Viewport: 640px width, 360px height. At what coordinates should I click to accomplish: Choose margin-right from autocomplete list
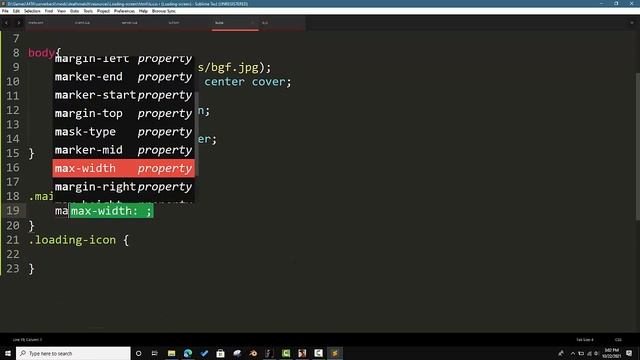(x=123, y=187)
